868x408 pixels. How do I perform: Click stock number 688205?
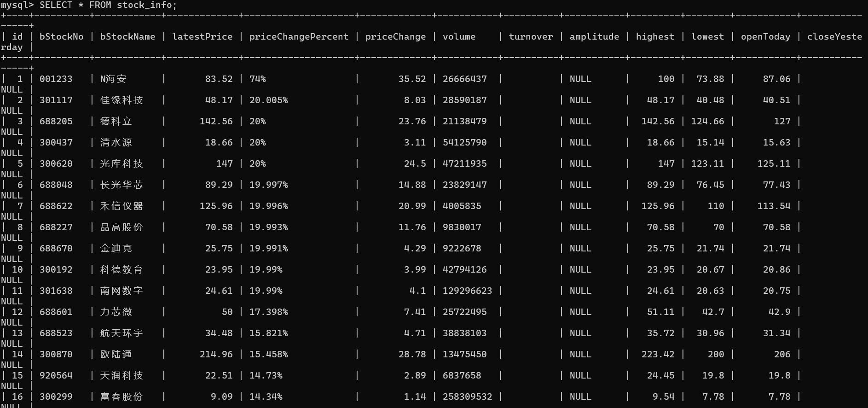[56, 121]
